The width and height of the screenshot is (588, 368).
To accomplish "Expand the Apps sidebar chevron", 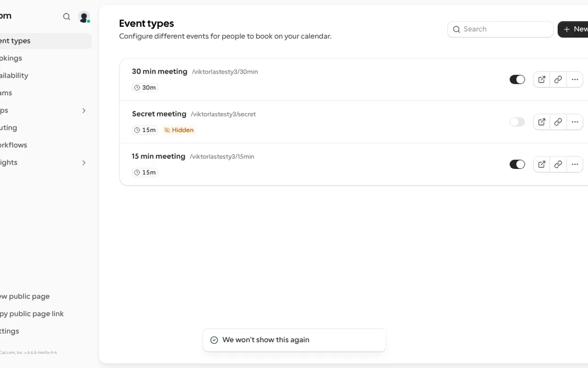I will (x=84, y=110).
